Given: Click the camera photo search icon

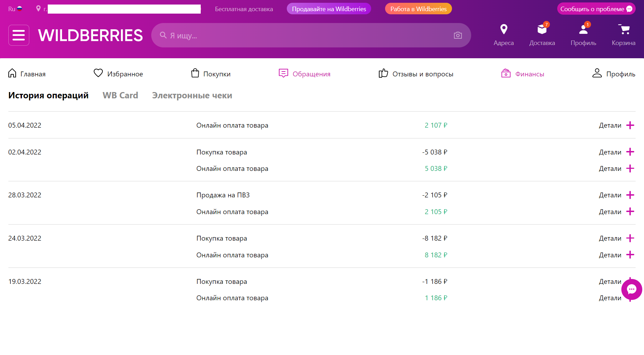Looking at the screenshot, I should point(458,35).
